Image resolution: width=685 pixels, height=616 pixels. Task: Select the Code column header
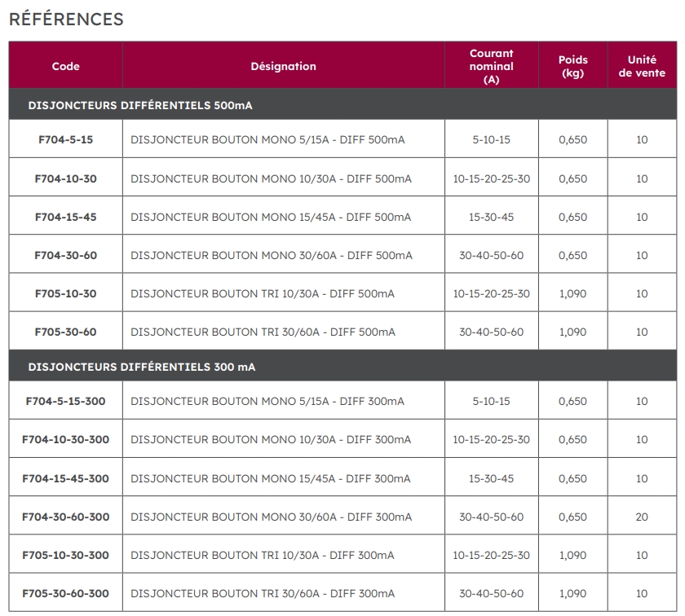65,66
